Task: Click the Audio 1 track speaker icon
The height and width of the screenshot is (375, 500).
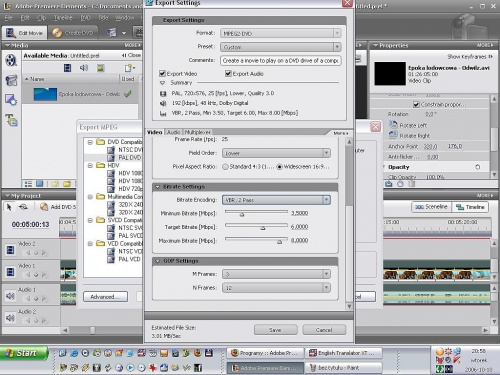Action: pyautogui.click(x=10, y=296)
